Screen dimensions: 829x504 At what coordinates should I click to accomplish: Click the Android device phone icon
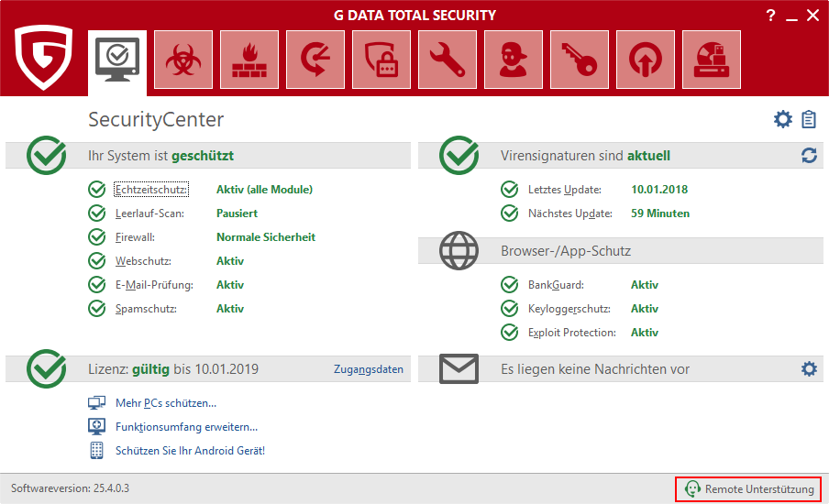click(97, 450)
